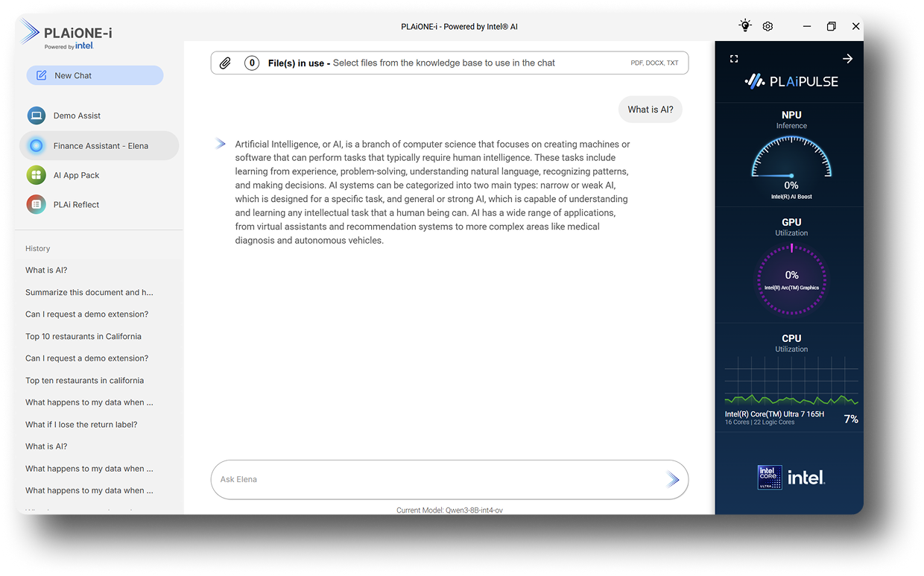Viewport: 924px width, 576px height.
Task: Click the fullscreen expand icon in PLAiPULSE panel
Action: pos(734,59)
